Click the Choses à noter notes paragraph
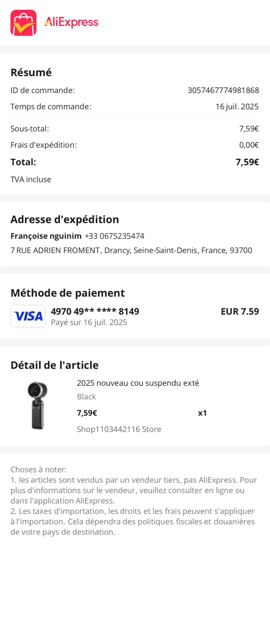Viewport: 270px width, 644px height. [x=134, y=501]
